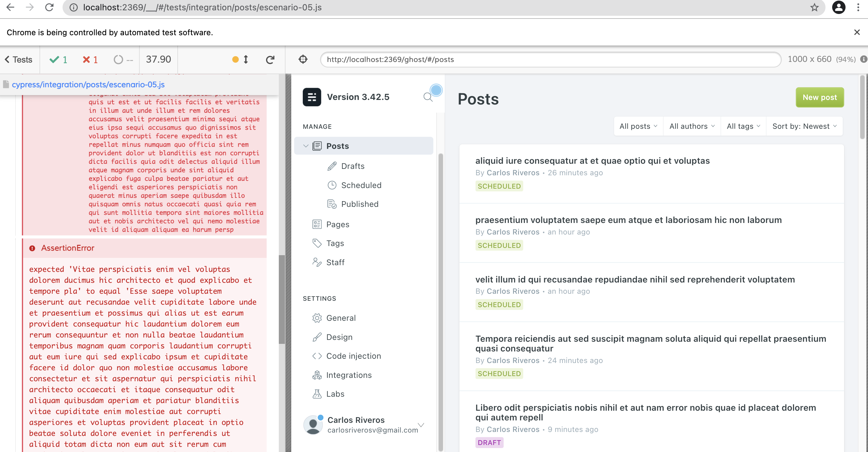Open Drafts with the pencil icon
This screenshot has height=452, width=868.
pyautogui.click(x=332, y=166)
